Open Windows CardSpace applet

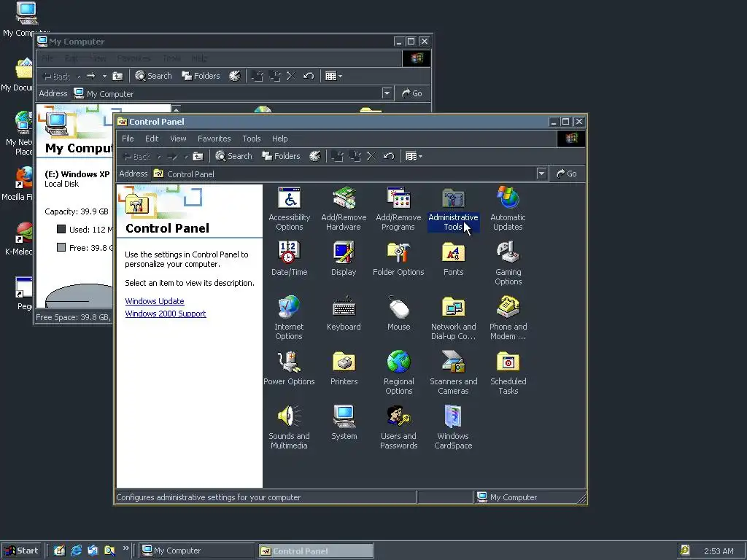pos(453,427)
